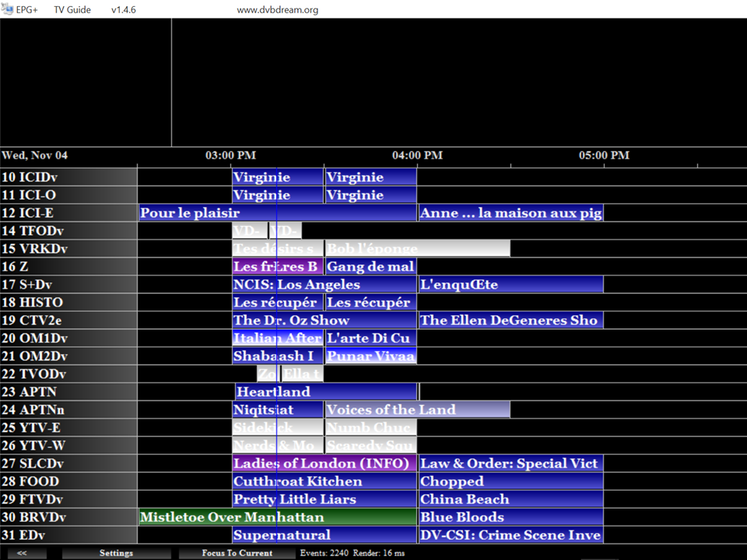Select the Bob l'éponge program block
The height and width of the screenshot is (560, 747).
[x=418, y=249]
